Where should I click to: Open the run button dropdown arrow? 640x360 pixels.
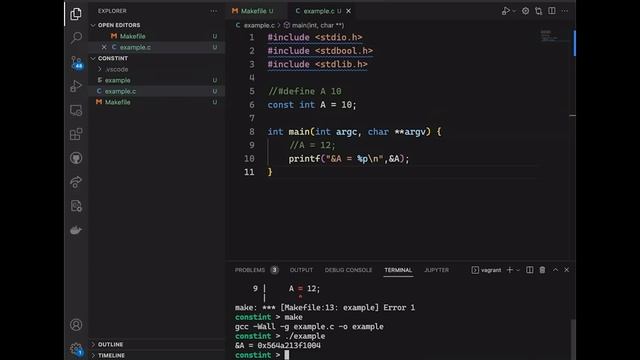point(514,11)
